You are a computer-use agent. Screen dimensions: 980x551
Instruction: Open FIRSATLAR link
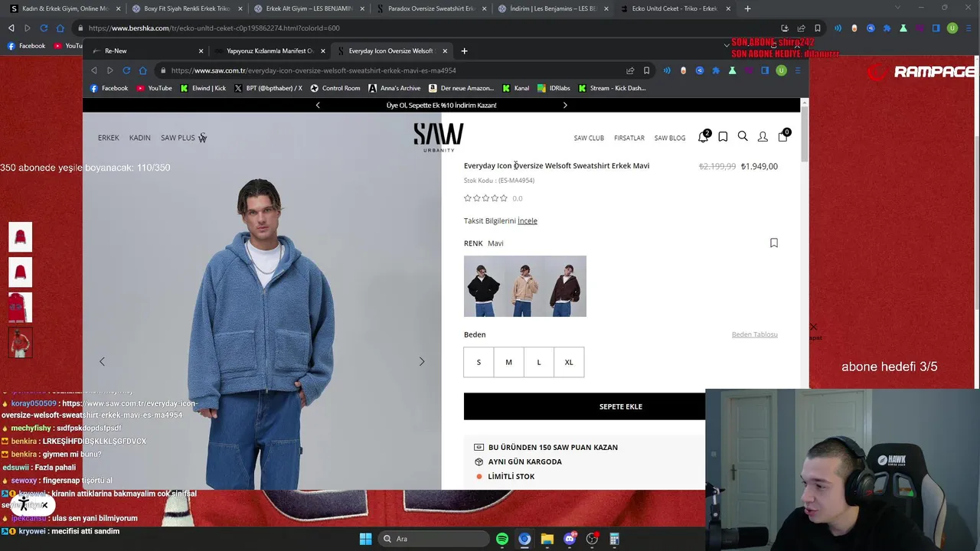629,138
